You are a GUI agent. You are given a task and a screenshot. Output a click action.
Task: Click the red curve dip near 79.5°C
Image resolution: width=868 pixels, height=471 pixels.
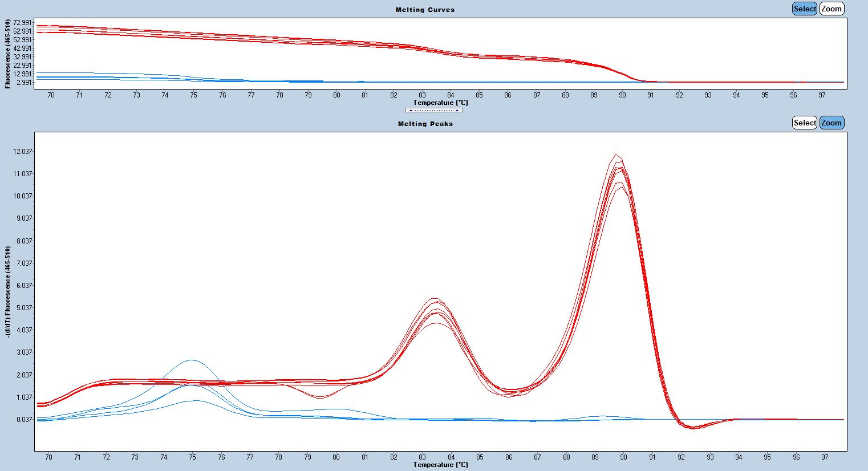pos(320,397)
